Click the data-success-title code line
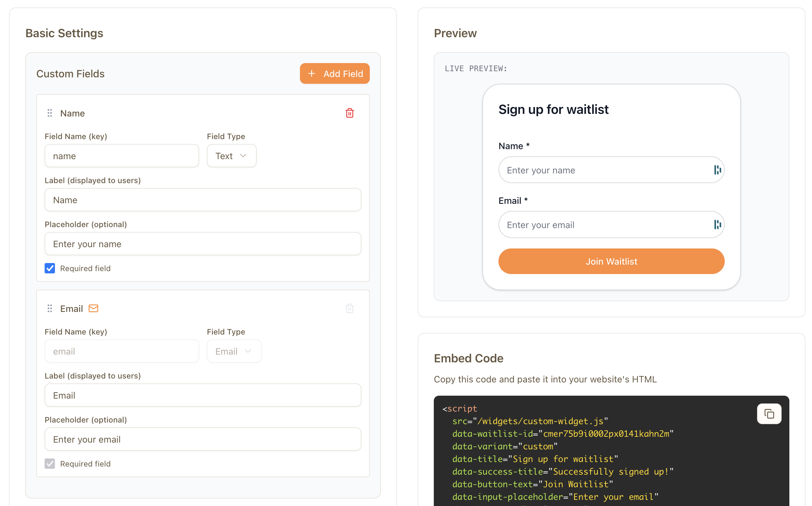Viewport: 812px width, 506px height. tap(563, 471)
